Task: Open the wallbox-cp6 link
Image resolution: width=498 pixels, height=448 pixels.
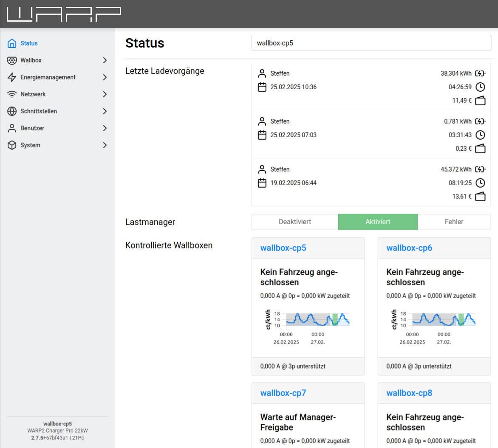Action: [409, 248]
